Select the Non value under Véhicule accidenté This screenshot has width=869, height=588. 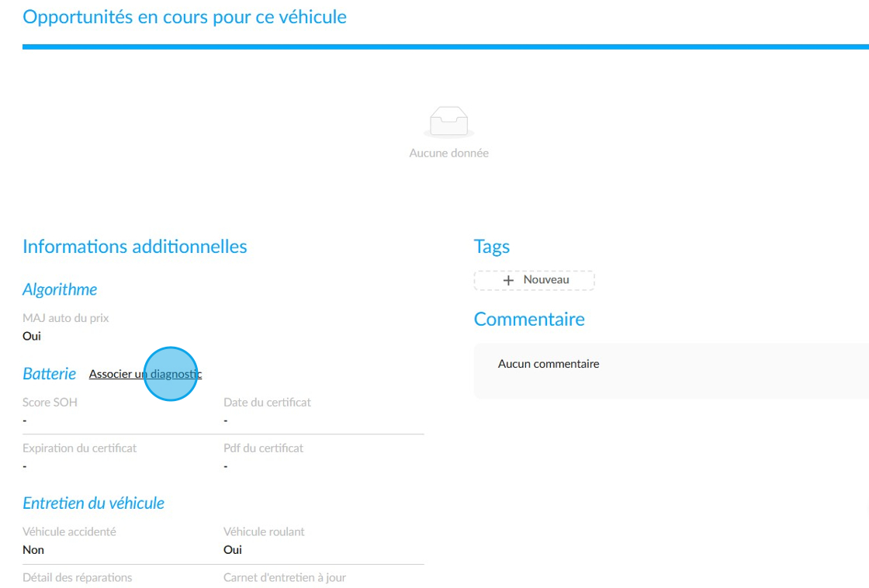(x=33, y=550)
